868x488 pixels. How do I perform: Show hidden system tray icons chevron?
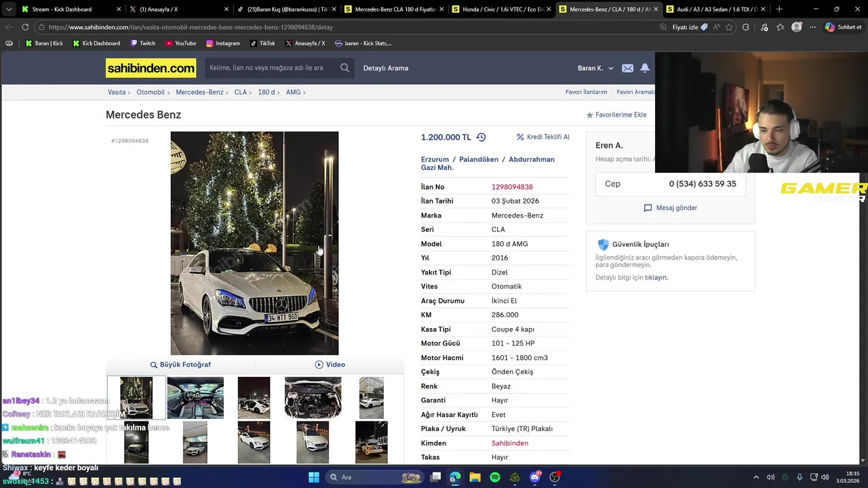coord(756,477)
